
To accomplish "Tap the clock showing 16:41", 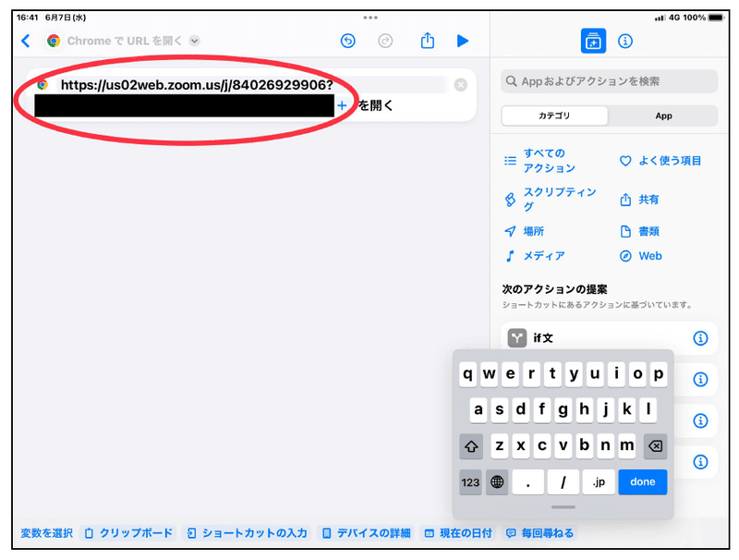I will click(x=27, y=18).
